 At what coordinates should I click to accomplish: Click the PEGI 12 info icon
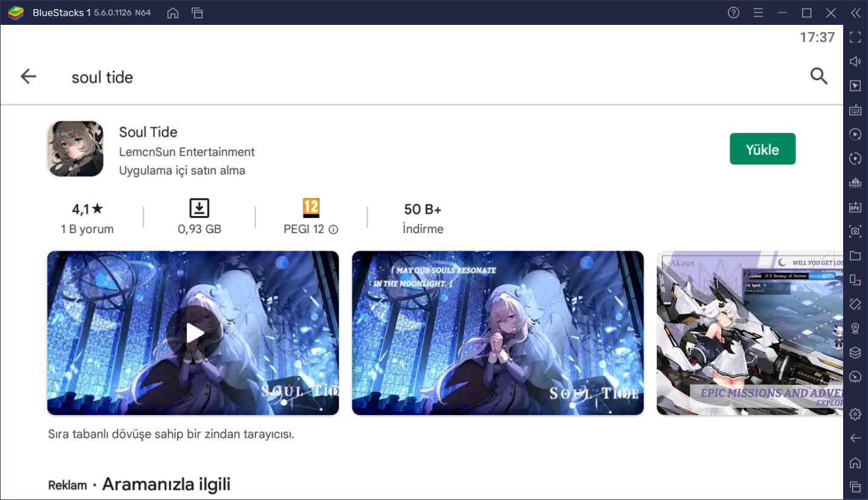[x=333, y=229]
